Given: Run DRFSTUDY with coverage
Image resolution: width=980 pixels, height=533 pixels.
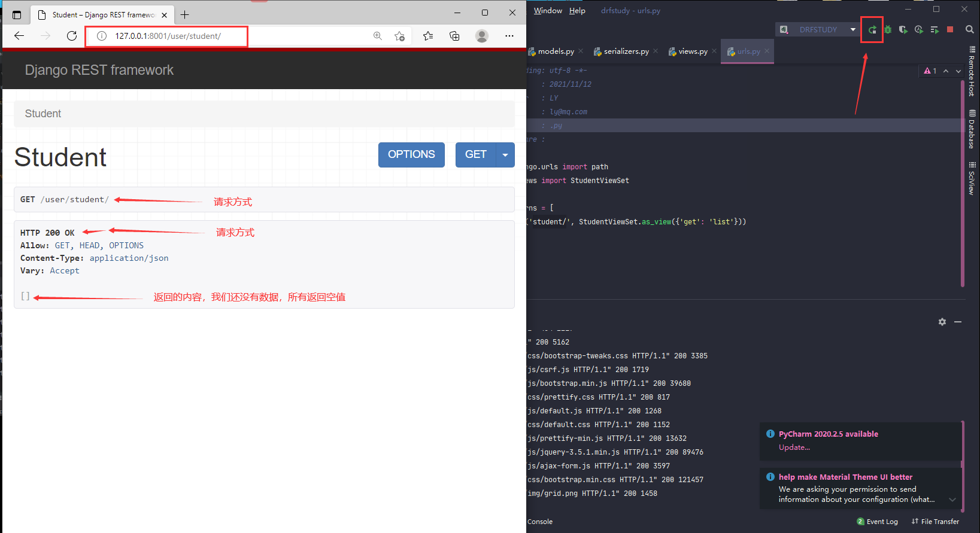Looking at the screenshot, I should coord(903,29).
